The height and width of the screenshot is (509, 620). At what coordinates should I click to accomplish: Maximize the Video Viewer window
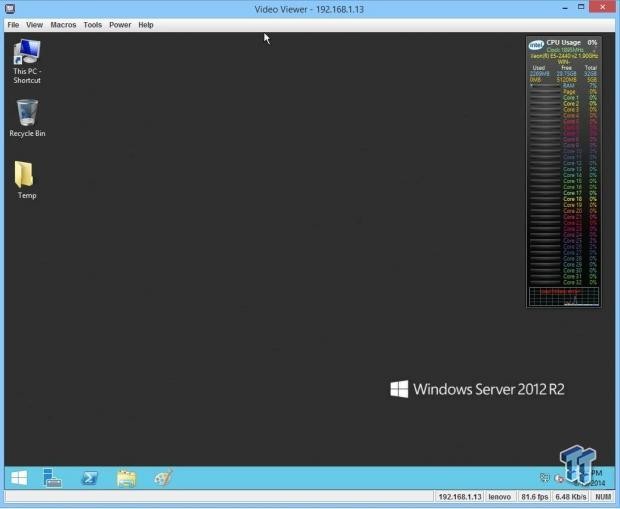(x=581, y=7)
